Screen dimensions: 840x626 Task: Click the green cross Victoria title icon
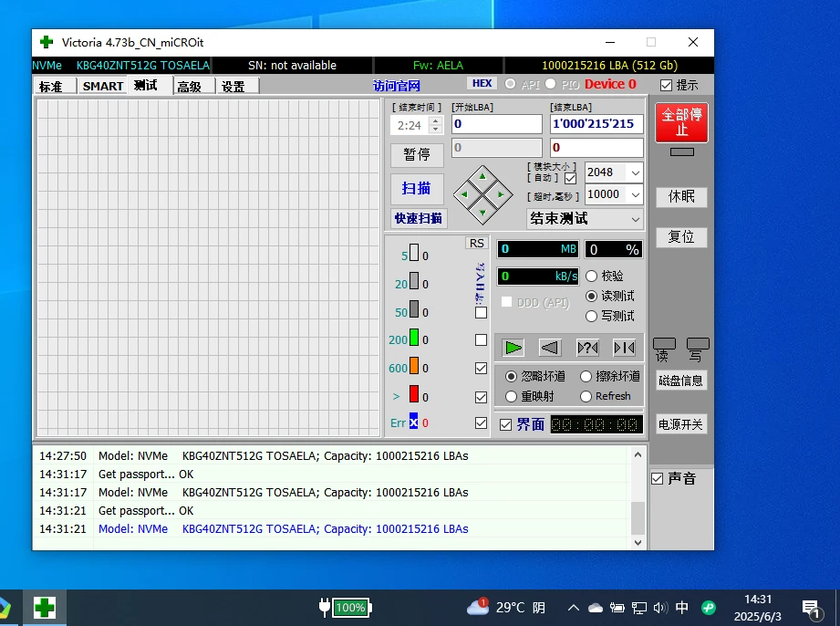pyautogui.click(x=47, y=42)
